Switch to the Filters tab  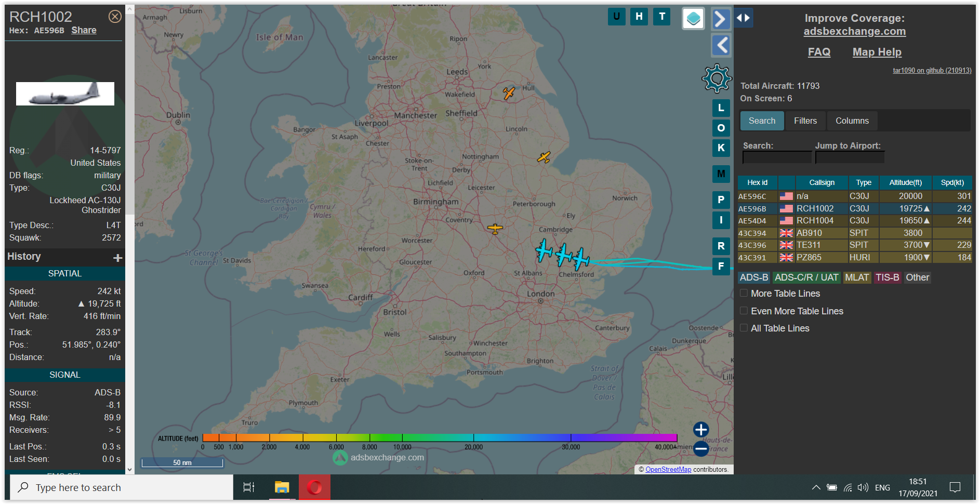tap(805, 121)
